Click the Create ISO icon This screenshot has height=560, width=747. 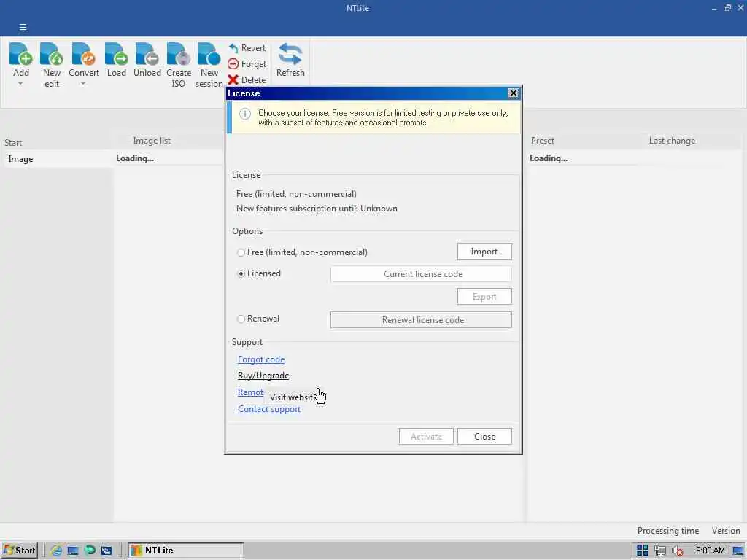178,54
